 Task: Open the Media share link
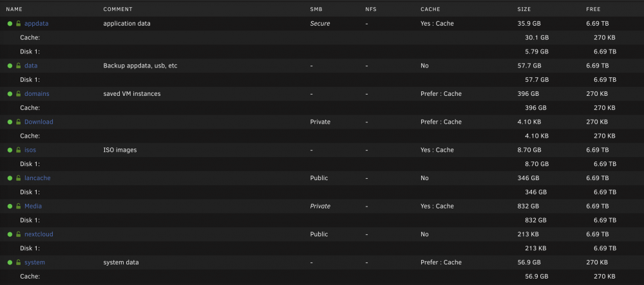tap(33, 207)
